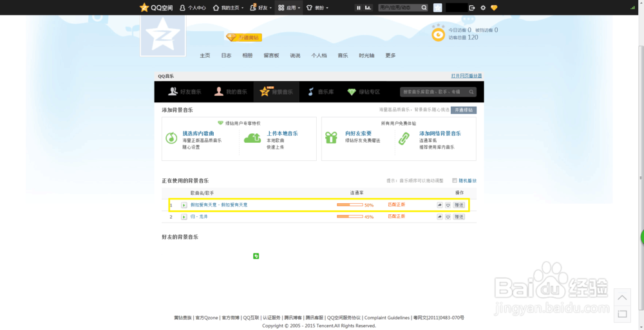This screenshot has height=330, width=644.
Task: Switch to 音乐库 tab
Action: pos(321,92)
